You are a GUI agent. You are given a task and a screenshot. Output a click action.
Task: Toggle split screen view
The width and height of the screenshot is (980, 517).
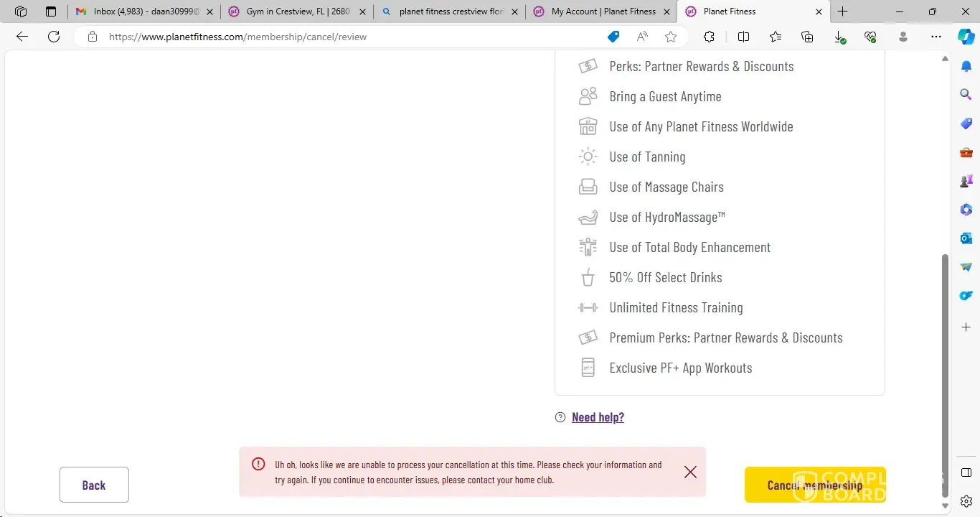pos(743,37)
